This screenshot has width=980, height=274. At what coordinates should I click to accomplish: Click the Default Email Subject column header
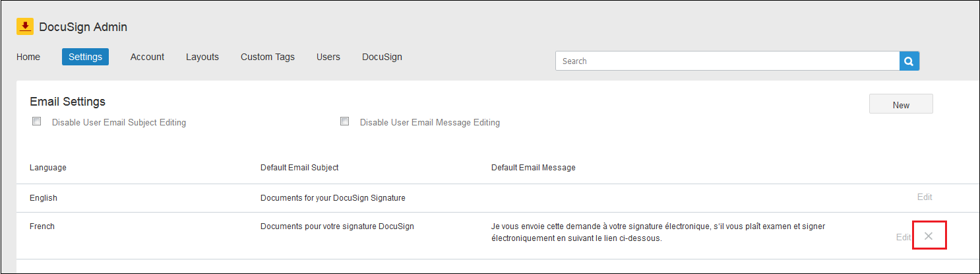pos(299,168)
